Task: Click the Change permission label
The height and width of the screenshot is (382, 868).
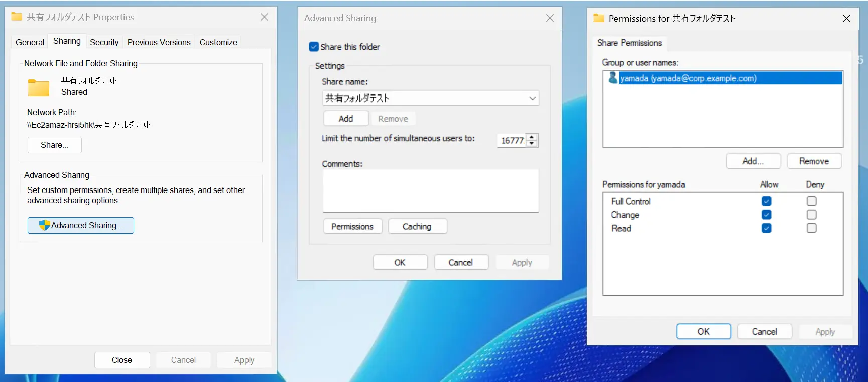Action: coord(625,215)
